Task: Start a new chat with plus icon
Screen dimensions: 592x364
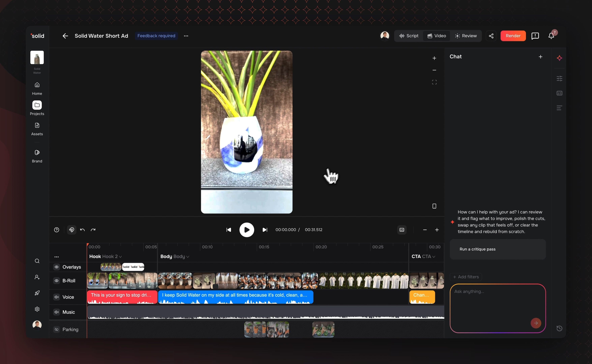Action: (540, 57)
